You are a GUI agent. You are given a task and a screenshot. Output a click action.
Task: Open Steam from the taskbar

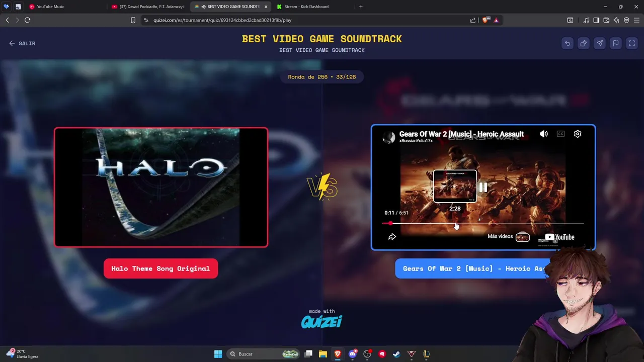point(396,354)
